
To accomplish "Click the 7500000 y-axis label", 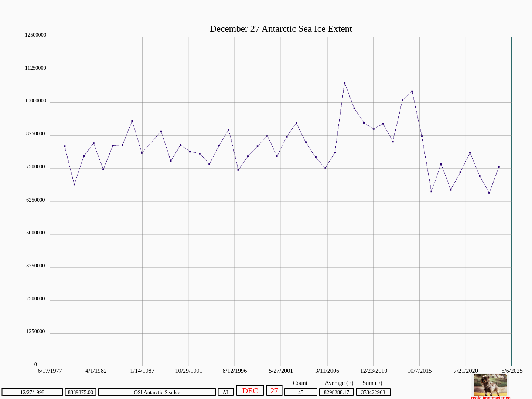I will (35, 167).
